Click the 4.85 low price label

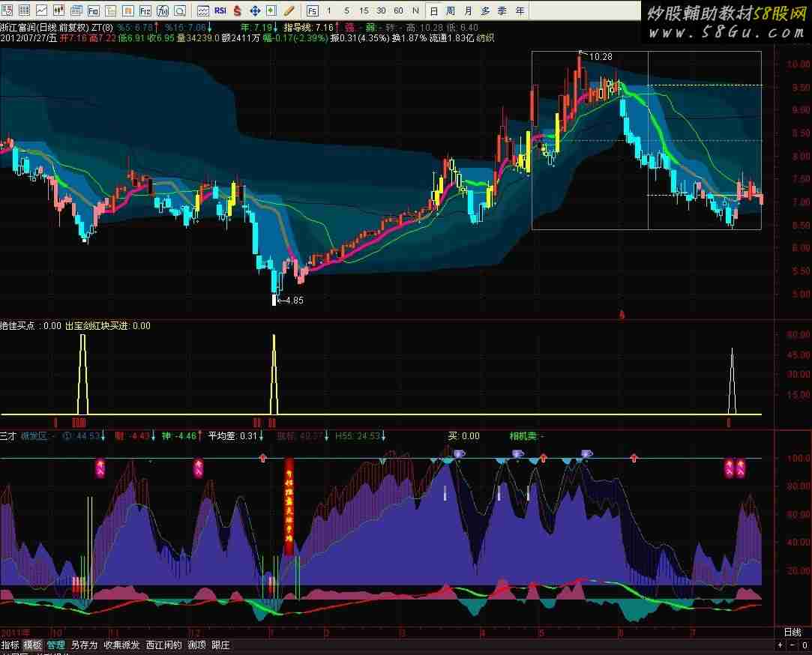pos(294,300)
